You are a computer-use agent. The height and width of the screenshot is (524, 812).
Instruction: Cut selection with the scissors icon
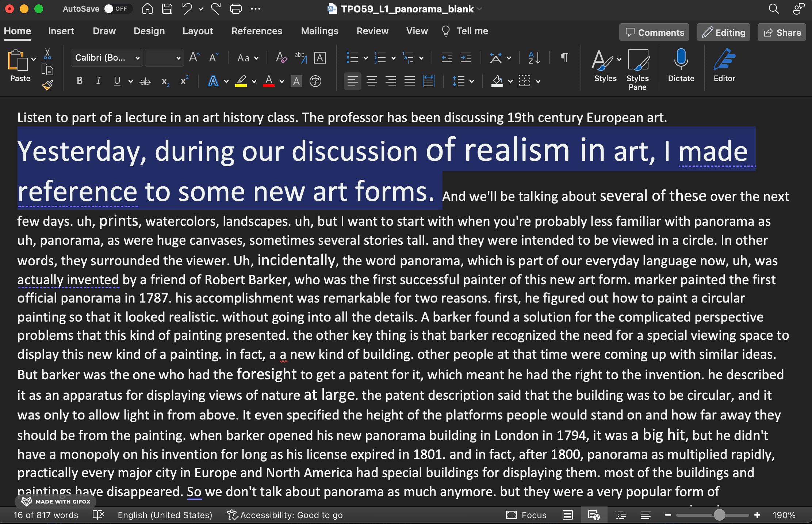[47, 54]
